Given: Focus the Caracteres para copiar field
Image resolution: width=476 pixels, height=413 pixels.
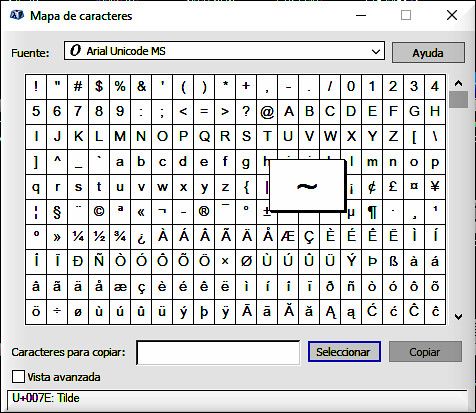Looking at the screenshot, I should click(x=218, y=352).
